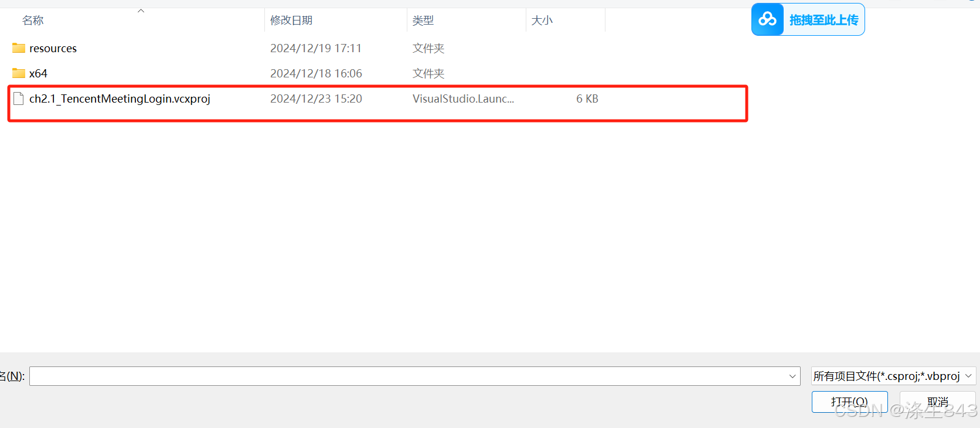The image size is (980, 428).
Task: Sort by 类型 column header
Action: [423, 21]
